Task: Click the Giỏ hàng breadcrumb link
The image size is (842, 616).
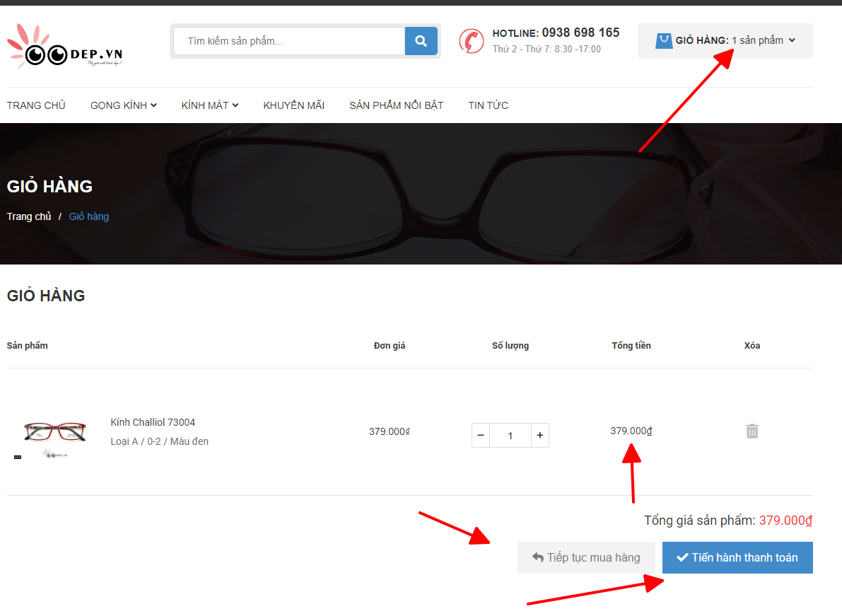Action: click(88, 216)
